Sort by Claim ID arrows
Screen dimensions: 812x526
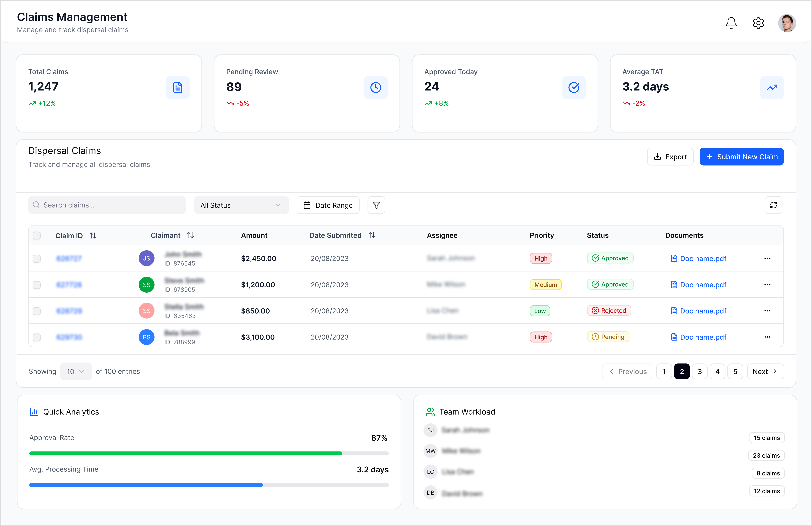93,236
